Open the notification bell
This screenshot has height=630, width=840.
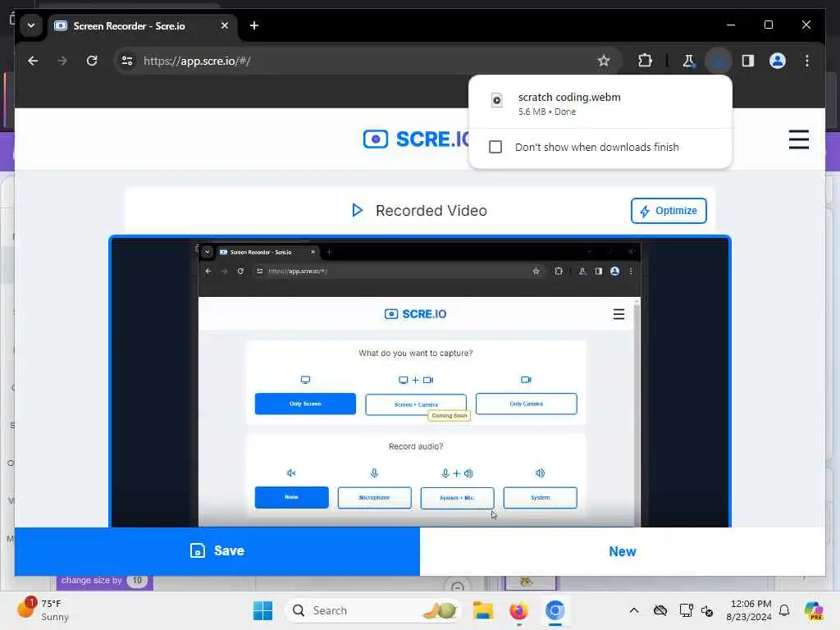pyautogui.click(x=784, y=610)
